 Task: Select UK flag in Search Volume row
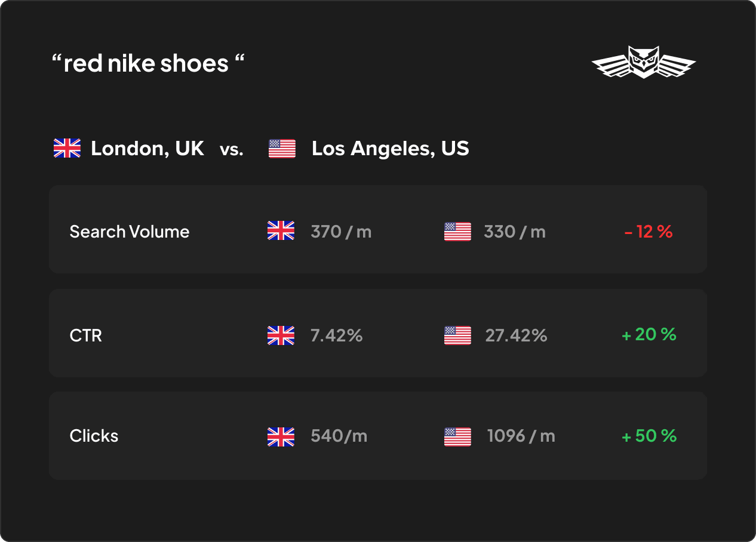click(281, 231)
